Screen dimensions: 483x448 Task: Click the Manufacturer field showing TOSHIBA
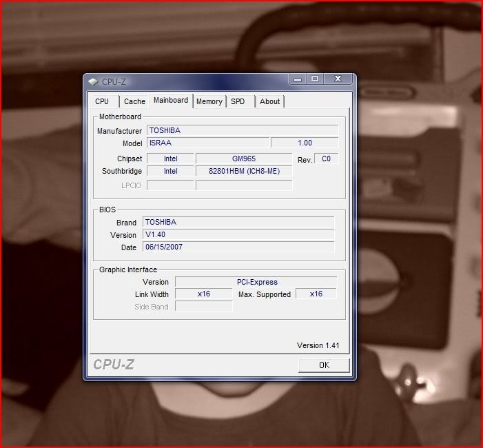[x=242, y=130]
